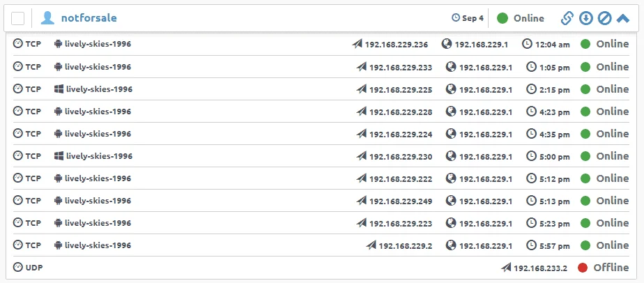Select IP address 192.168.229.228
The image size is (644, 283).
tap(401, 112)
